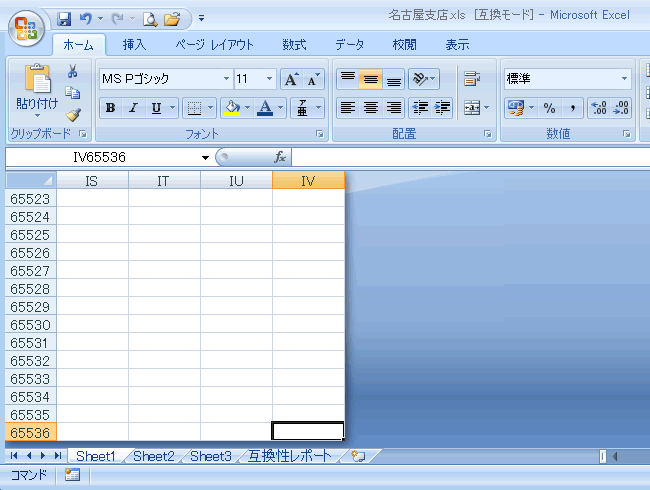Decrease font size with the small A
The image size is (650, 490).
313,79
